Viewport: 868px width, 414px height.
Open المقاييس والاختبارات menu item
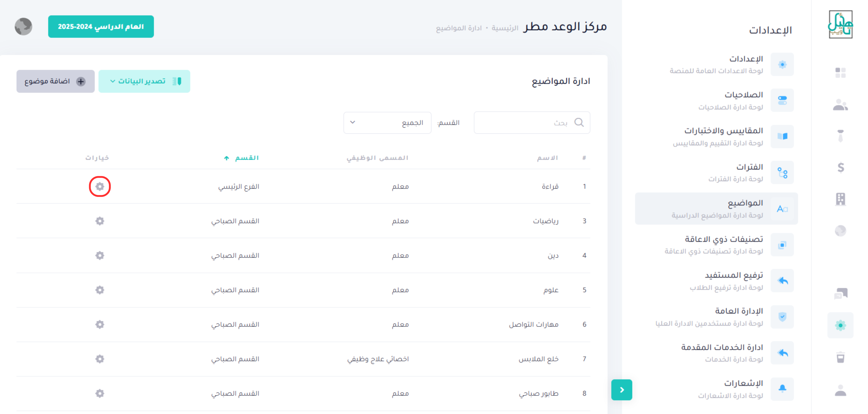[x=716, y=136]
